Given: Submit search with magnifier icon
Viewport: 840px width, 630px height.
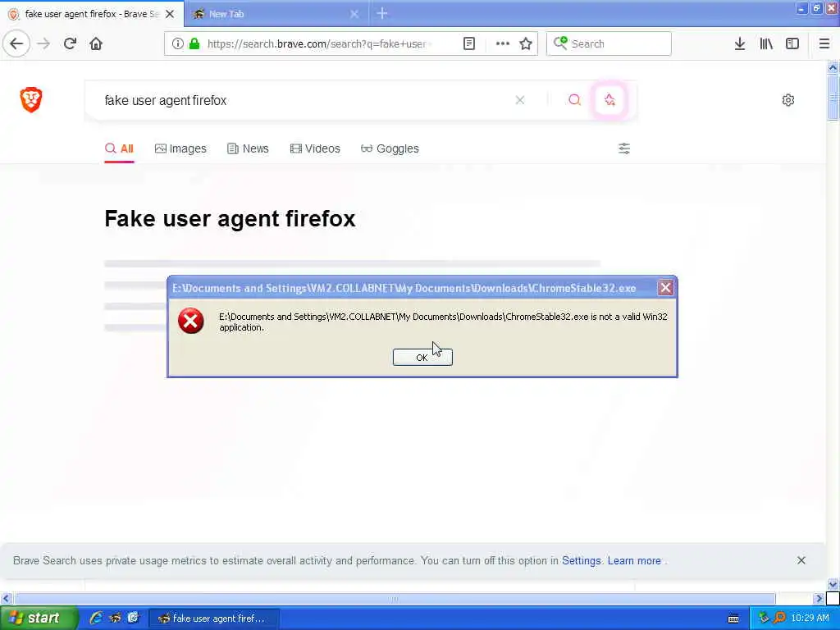Looking at the screenshot, I should point(574,99).
